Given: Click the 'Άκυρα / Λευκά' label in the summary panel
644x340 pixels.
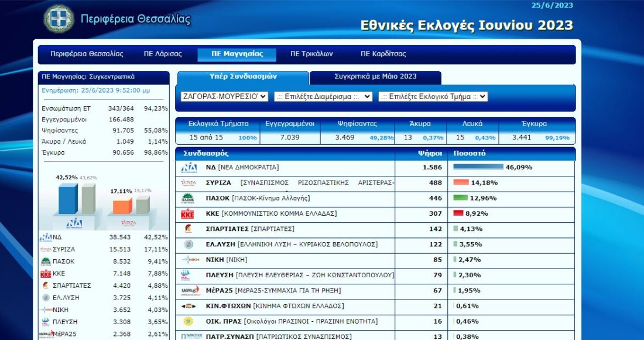Looking at the screenshot, I should pos(64,141).
